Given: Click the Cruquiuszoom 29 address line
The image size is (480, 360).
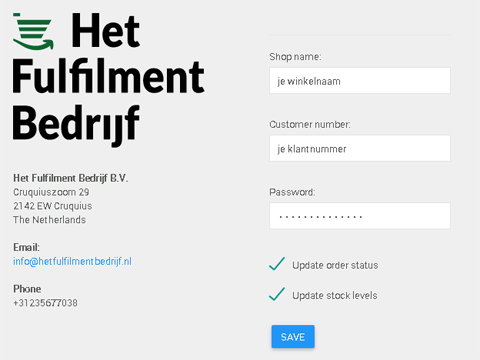Looking at the screenshot, I should [51, 192].
